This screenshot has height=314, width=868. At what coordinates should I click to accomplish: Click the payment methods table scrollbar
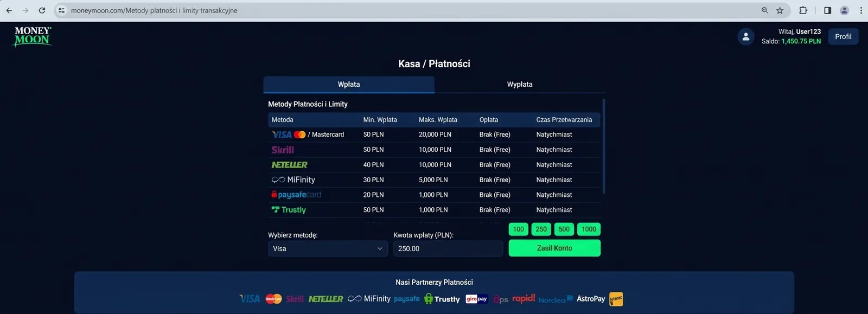[x=603, y=146]
